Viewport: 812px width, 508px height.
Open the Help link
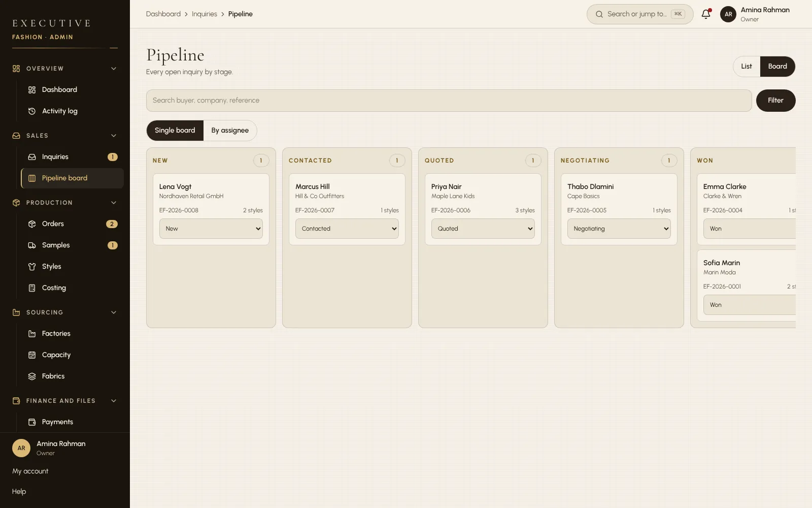[x=19, y=492]
